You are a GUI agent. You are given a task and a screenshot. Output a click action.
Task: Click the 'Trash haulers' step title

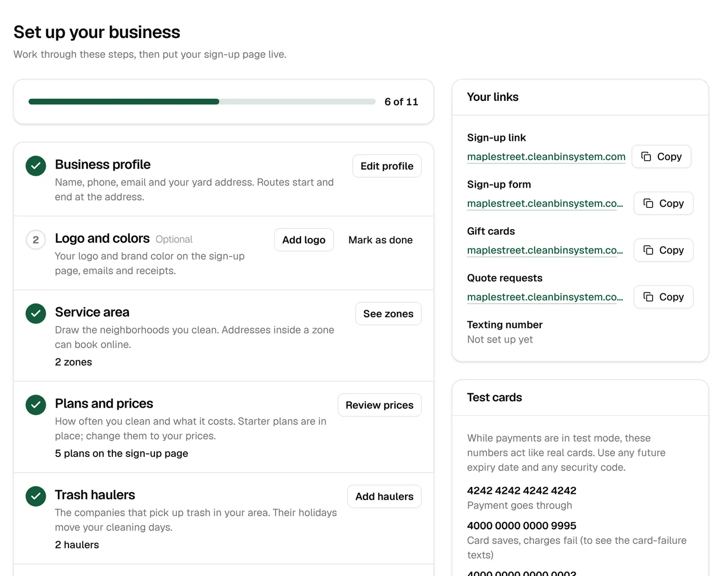pos(95,495)
